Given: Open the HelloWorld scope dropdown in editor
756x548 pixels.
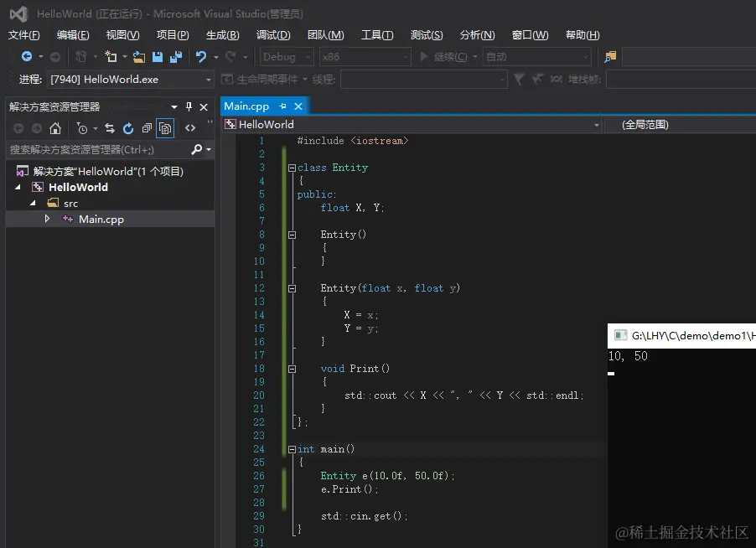Looking at the screenshot, I should tap(412, 125).
